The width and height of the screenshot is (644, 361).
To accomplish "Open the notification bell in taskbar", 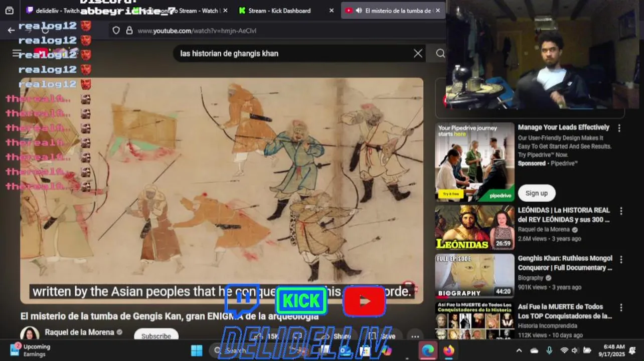I will point(632,350).
